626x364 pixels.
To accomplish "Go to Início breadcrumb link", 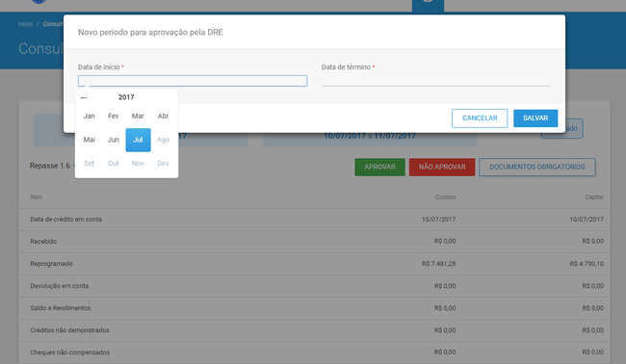I will [x=26, y=24].
